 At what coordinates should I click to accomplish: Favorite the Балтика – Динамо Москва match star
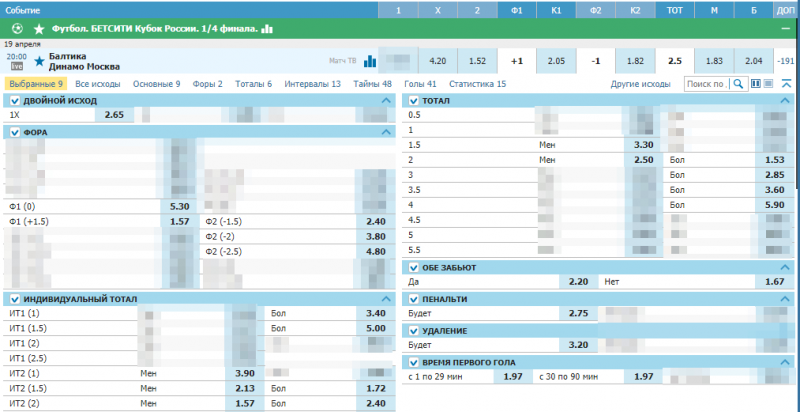pos(39,60)
